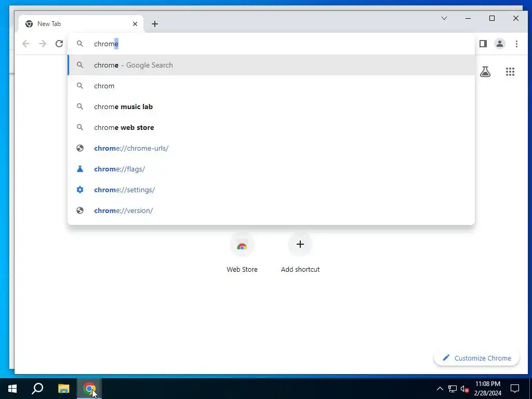Maximize the Chrome window

492,18
